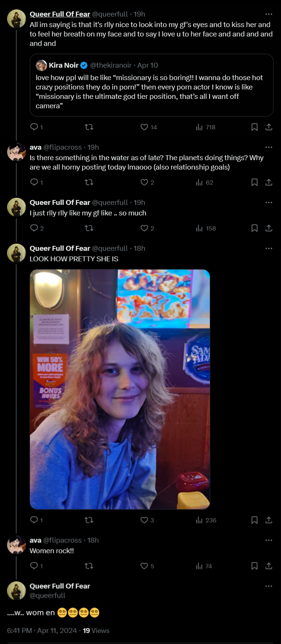281x644 pixels.
Task: Like ava's 'Women rock!!' reply
Action: click(x=147, y=566)
